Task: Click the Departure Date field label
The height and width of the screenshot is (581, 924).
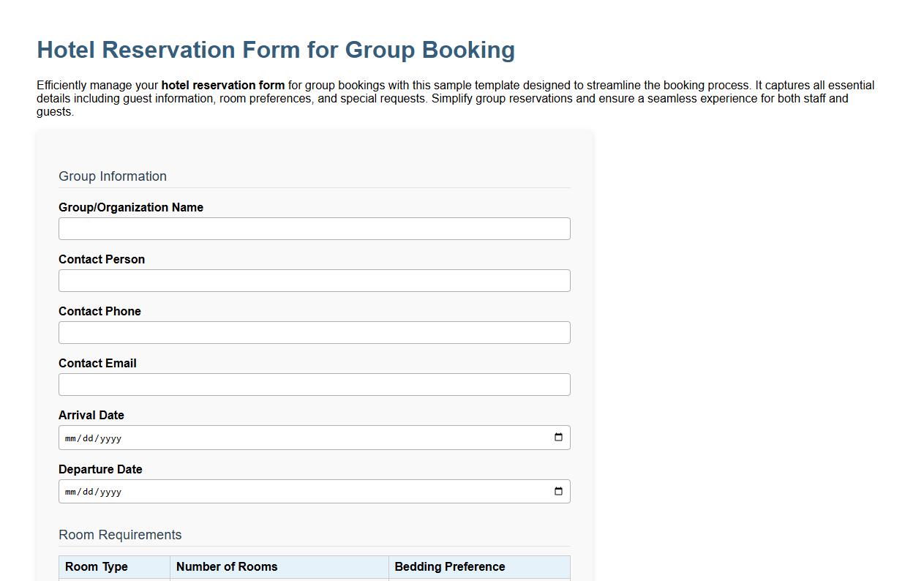Action: tap(100, 469)
